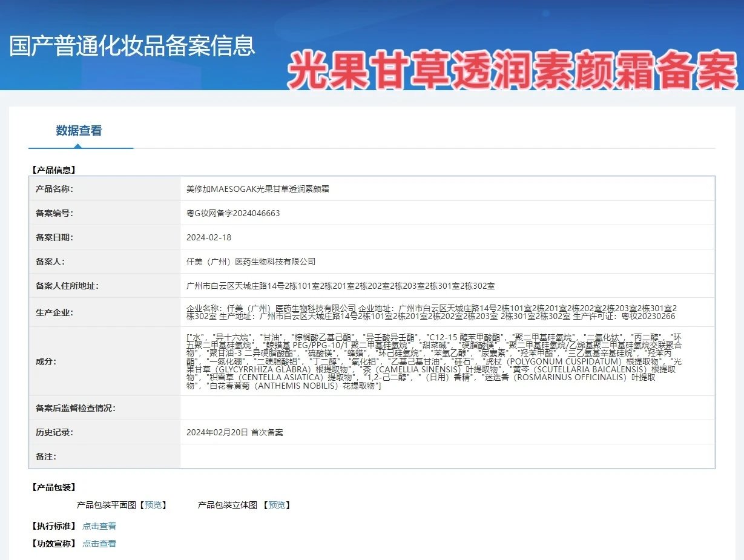744x560 pixels.
Task: Click 点击查看 next to 执行标准
Action: point(99,526)
